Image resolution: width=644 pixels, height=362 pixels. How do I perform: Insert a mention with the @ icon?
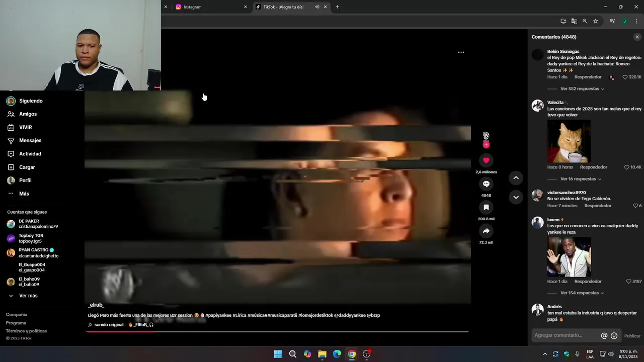(x=604, y=336)
